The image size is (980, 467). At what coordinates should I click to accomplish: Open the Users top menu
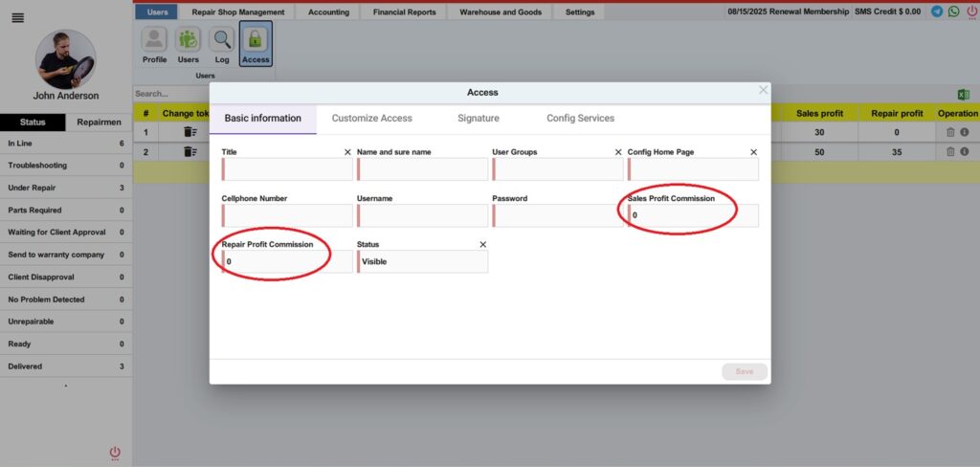coord(156,11)
